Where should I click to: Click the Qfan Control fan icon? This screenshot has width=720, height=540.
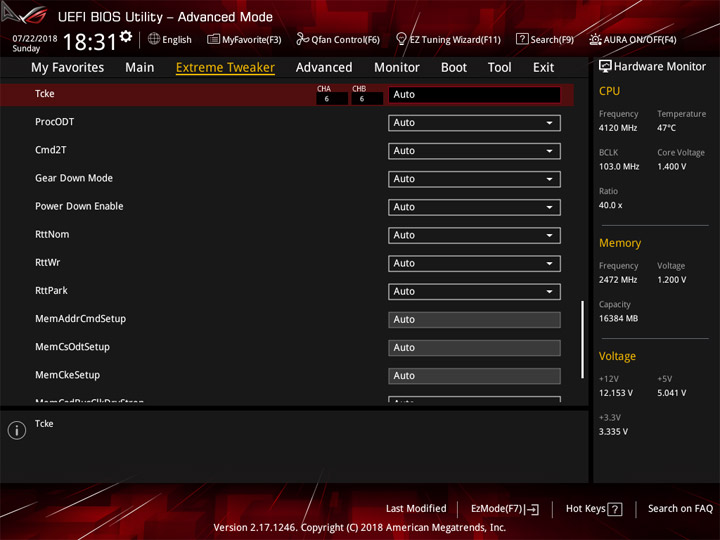point(302,39)
